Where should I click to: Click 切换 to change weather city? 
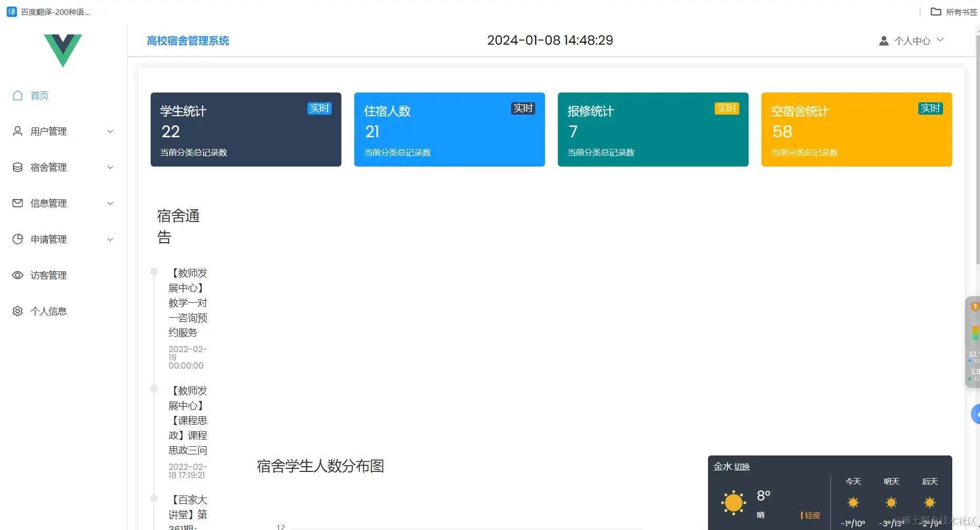pos(741,467)
